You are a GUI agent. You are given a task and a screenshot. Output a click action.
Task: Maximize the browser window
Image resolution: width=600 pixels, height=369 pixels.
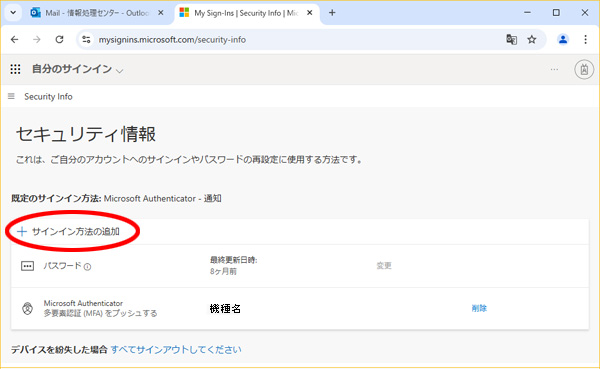tap(556, 13)
